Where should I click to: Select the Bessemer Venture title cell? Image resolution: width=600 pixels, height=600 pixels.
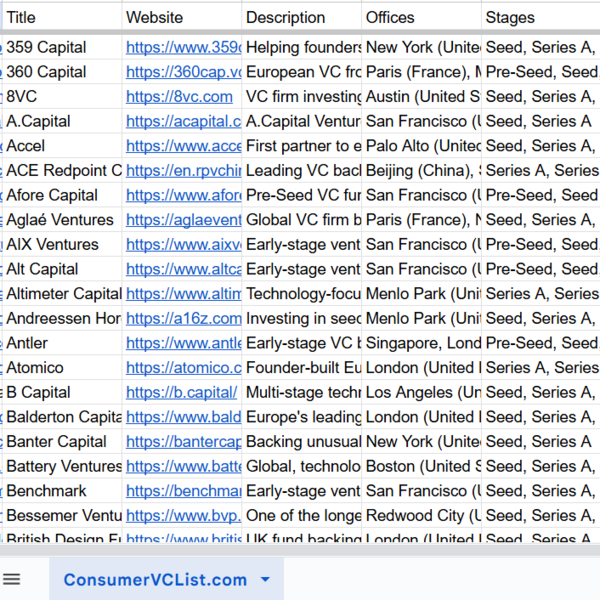click(x=62, y=515)
